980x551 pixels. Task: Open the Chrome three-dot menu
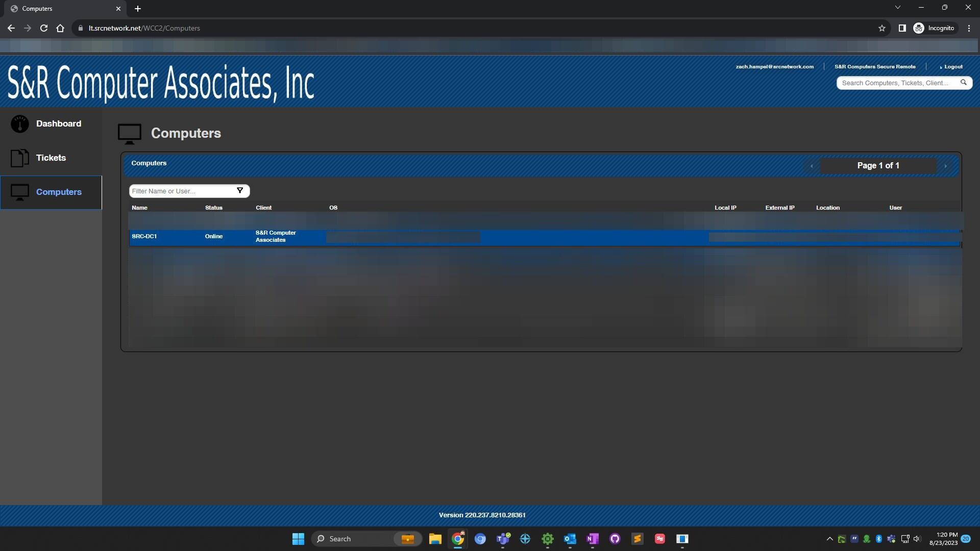[969, 28]
